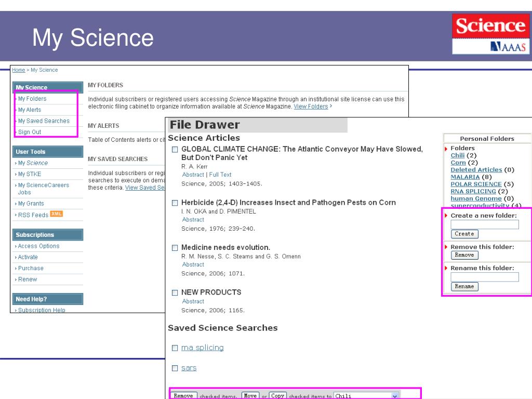Image resolution: width=532 pixels, height=399 pixels.
Task: Click Activate under Subscriptions
Action: point(28,257)
